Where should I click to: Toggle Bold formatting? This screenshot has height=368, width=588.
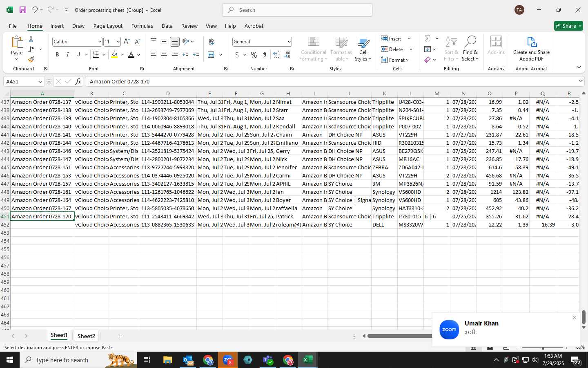57,55
